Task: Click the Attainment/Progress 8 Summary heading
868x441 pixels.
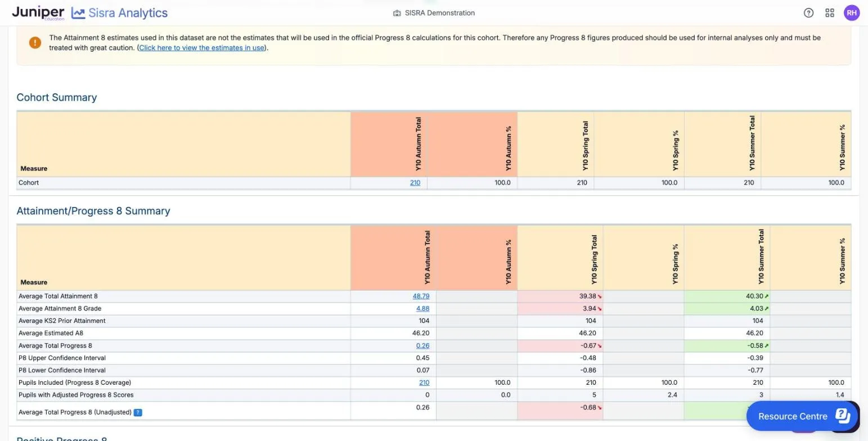Action: (93, 211)
